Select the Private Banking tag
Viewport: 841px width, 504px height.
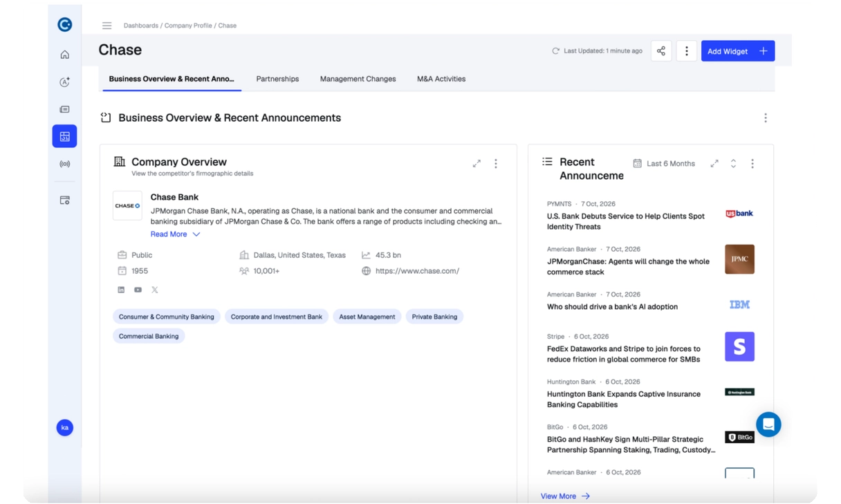point(434,317)
